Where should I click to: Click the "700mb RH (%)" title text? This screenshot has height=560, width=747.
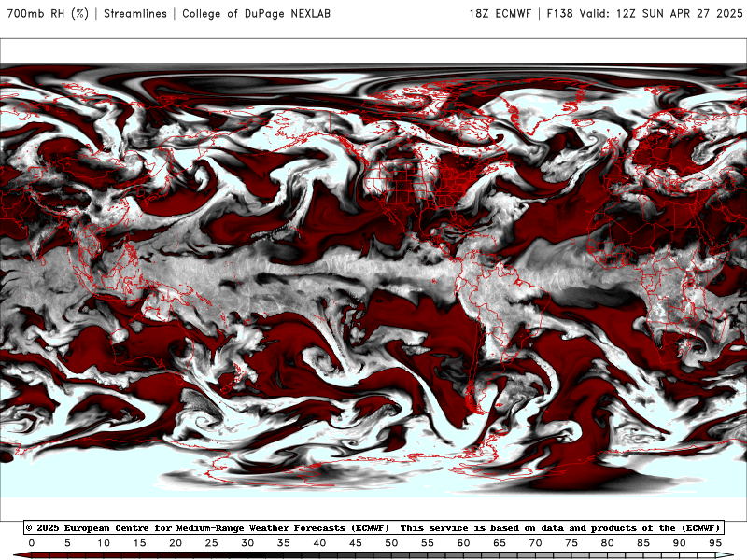click(48, 13)
